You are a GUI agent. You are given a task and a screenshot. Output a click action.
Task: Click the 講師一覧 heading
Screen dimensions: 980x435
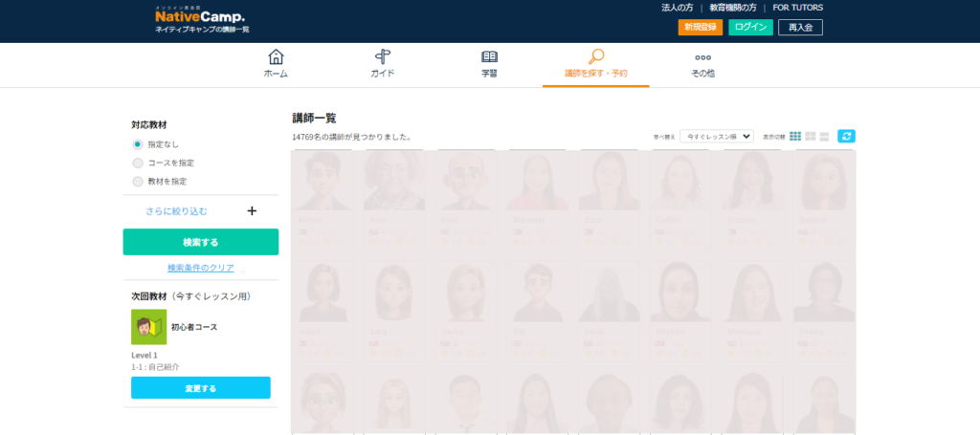314,118
